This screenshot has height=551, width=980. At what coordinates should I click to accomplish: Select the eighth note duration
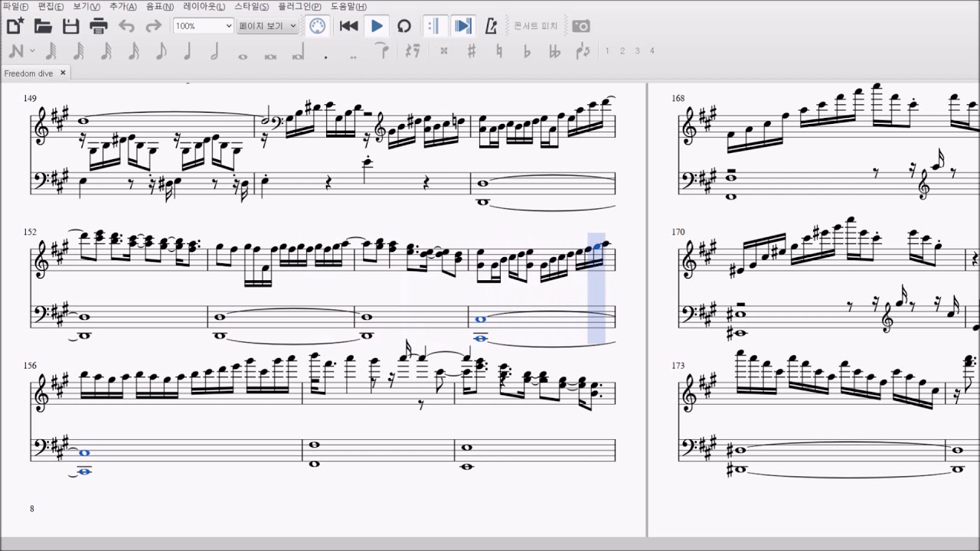pyautogui.click(x=161, y=51)
